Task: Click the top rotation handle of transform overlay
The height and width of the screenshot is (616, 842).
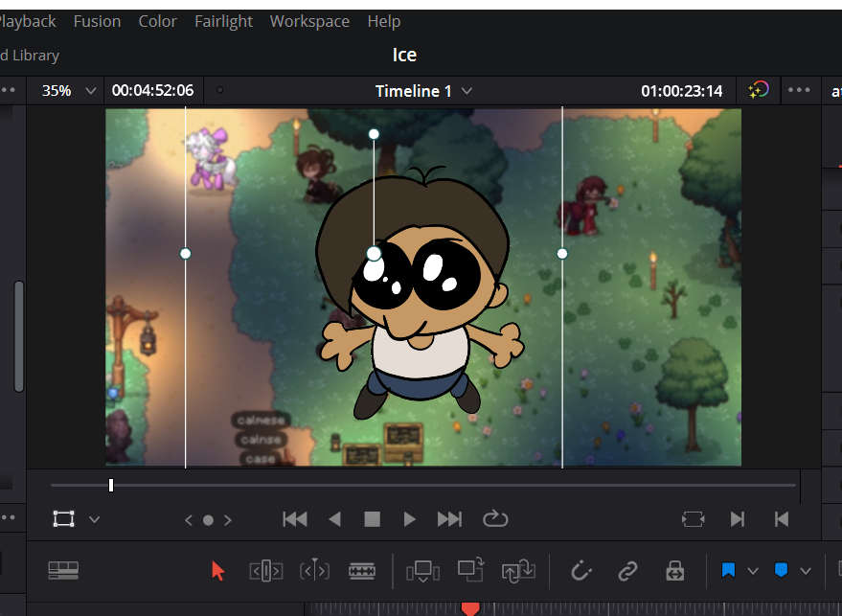Action: click(x=374, y=134)
